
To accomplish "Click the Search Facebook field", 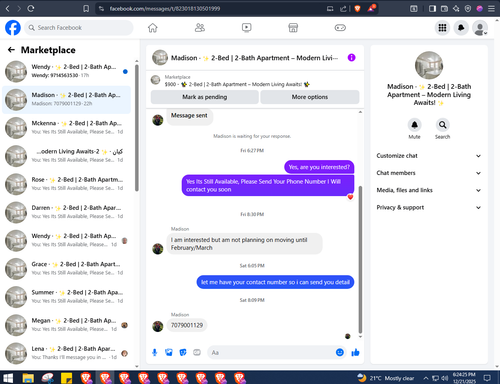I will pos(79,28).
